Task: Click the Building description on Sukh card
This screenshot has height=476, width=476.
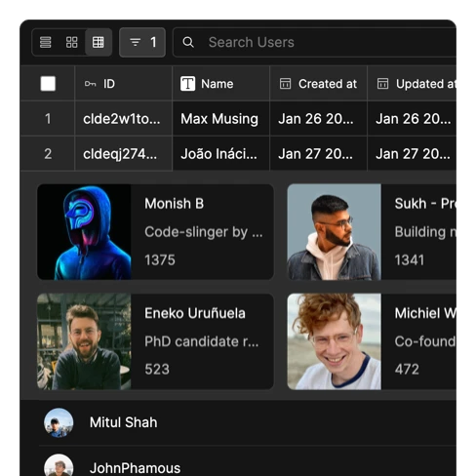Action: 425,232
